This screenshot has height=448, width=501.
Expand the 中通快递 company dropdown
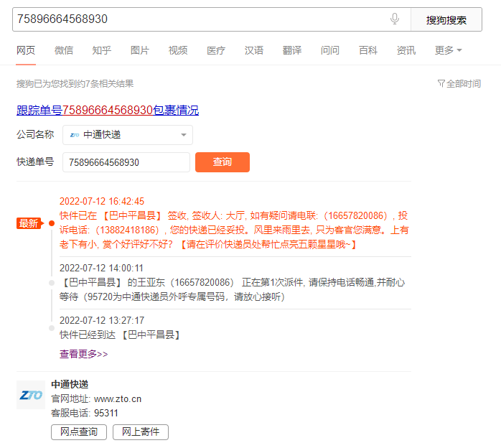coord(128,135)
